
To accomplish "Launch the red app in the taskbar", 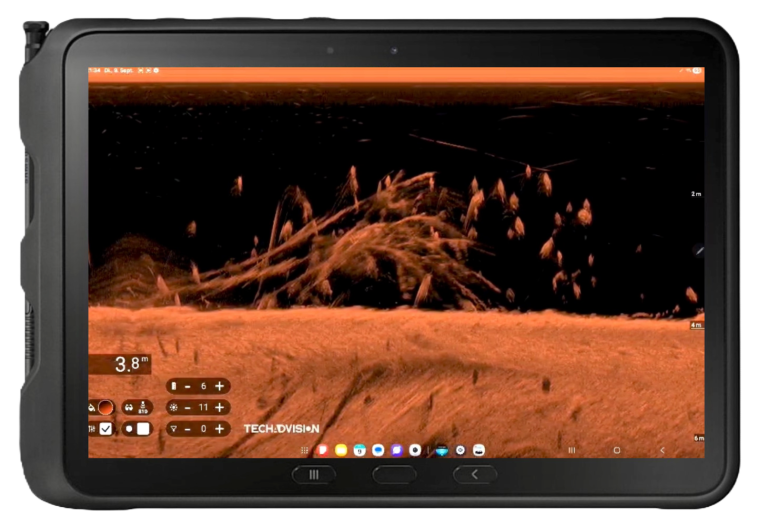I will click(x=323, y=450).
